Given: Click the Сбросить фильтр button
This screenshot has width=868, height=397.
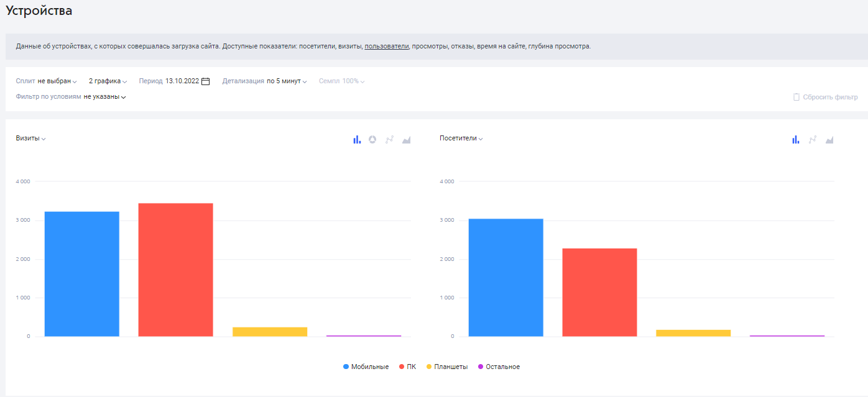Looking at the screenshot, I should 825,98.
